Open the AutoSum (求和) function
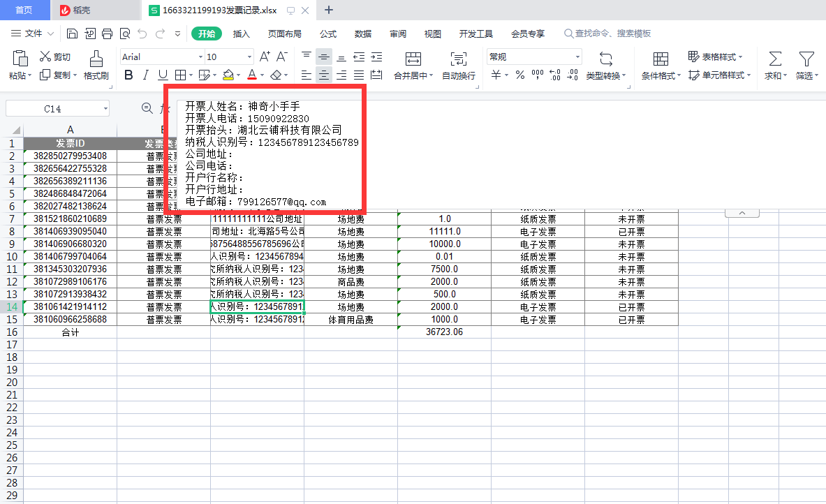The height and width of the screenshot is (504, 826). [774, 67]
